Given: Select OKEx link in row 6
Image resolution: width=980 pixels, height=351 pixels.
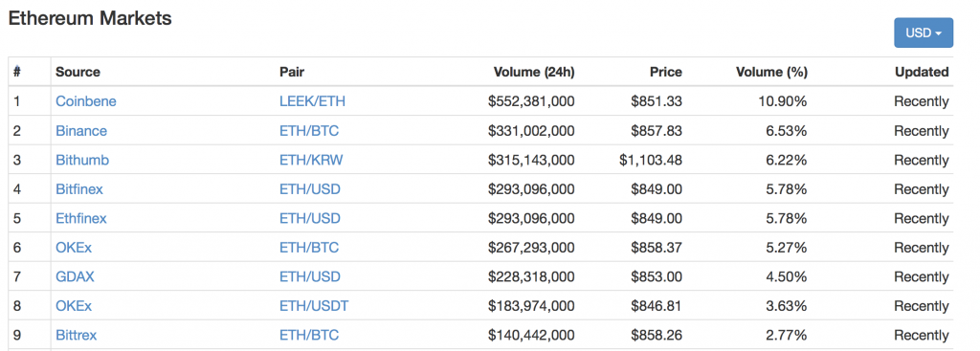Looking at the screenshot, I should click(74, 248).
